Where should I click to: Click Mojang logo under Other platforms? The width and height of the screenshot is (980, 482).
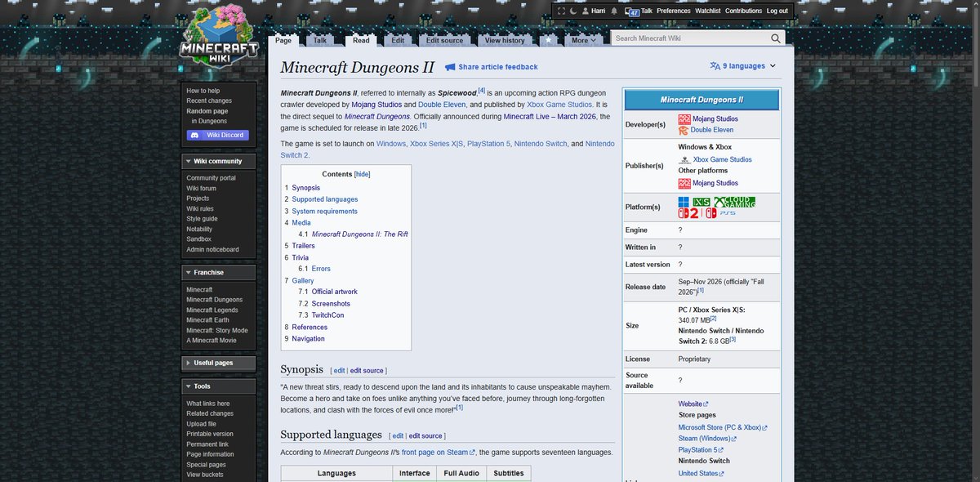point(684,183)
